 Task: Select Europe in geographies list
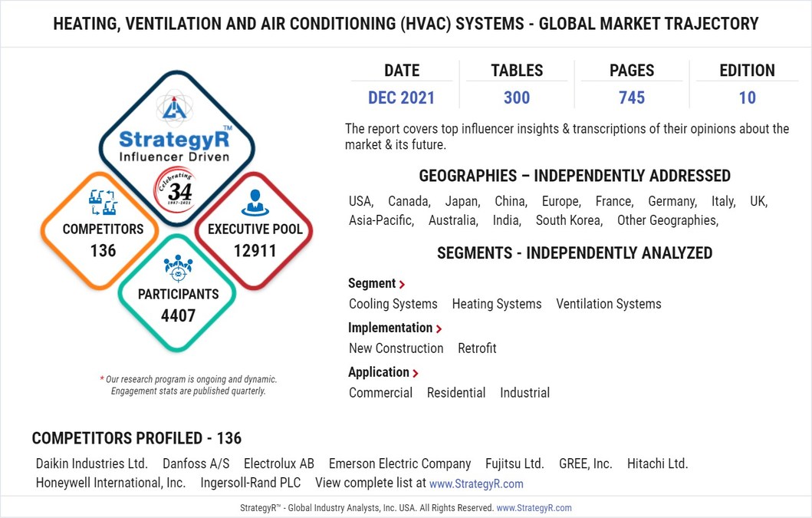pyautogui.click(x=561, y=201)
